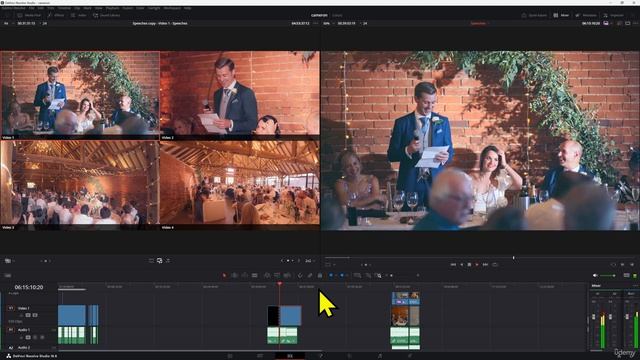
Task: Go to first frame in timeline viewer
Action: click(453, 264)
